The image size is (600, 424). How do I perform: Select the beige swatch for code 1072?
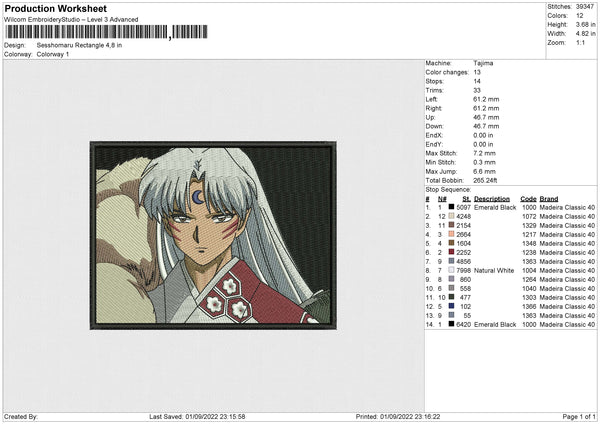pos(451,216)
